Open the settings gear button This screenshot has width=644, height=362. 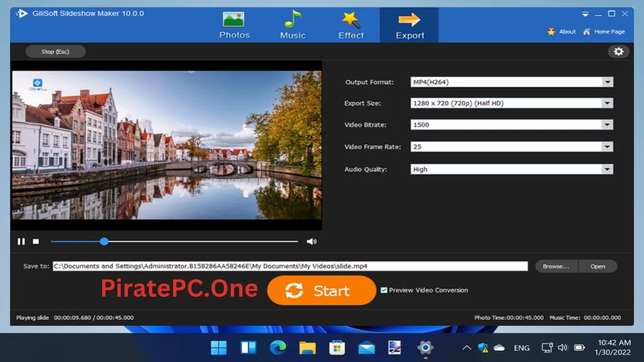(x=619, y=51)
